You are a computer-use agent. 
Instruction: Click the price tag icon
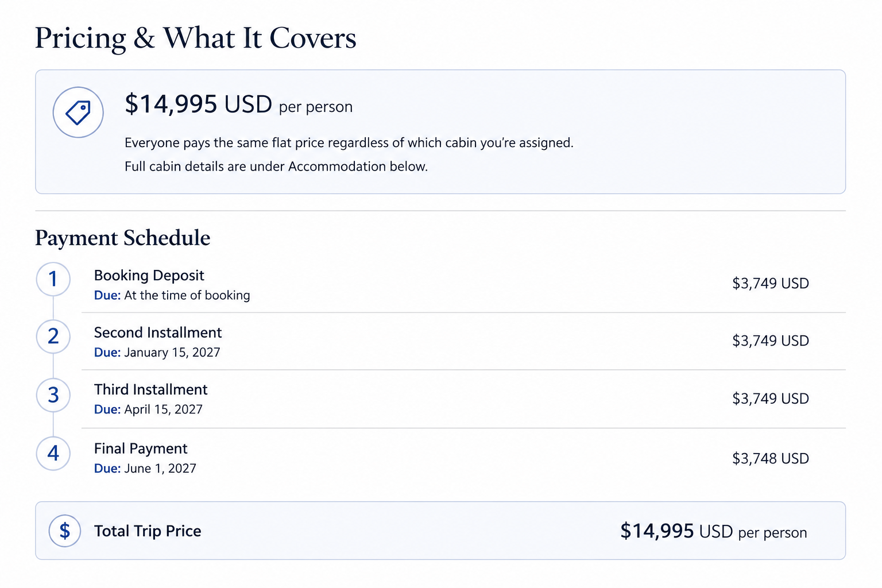tap(78, 112)
